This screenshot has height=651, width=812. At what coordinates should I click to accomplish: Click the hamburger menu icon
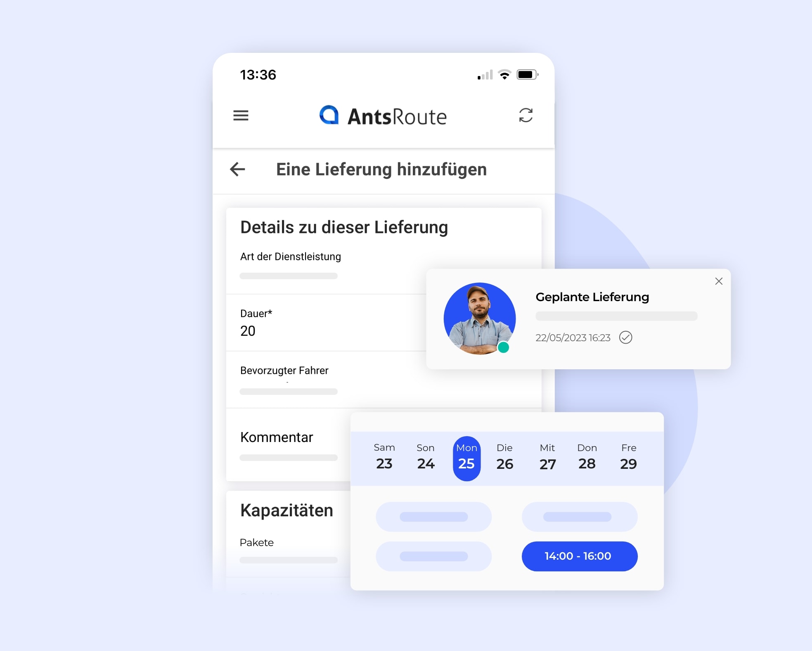coord(242,116)
